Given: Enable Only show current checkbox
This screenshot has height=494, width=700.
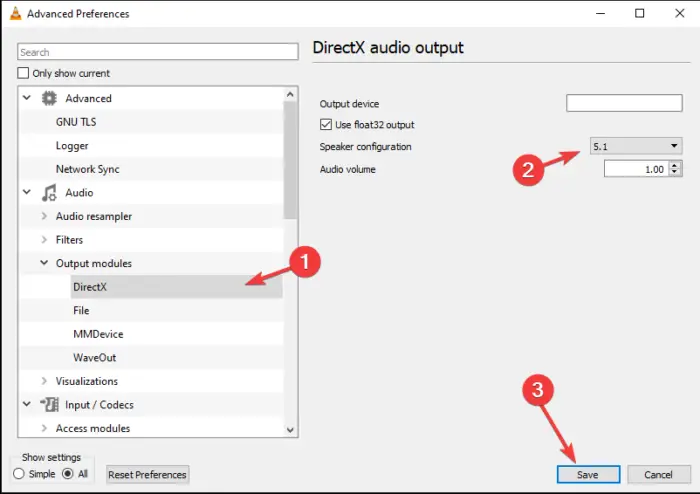Looking at the screenshot, I should [x=23, y=73].
